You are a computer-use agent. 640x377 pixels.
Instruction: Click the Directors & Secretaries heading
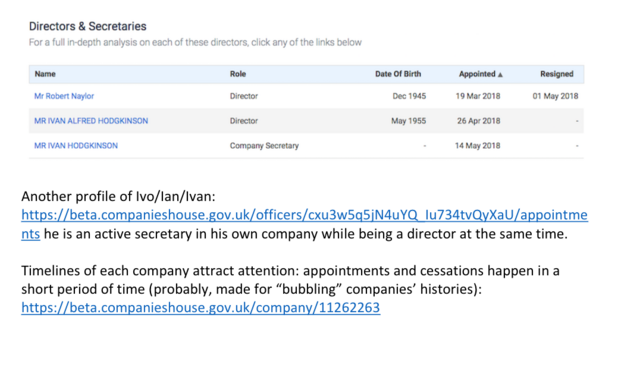click(88, 27)
